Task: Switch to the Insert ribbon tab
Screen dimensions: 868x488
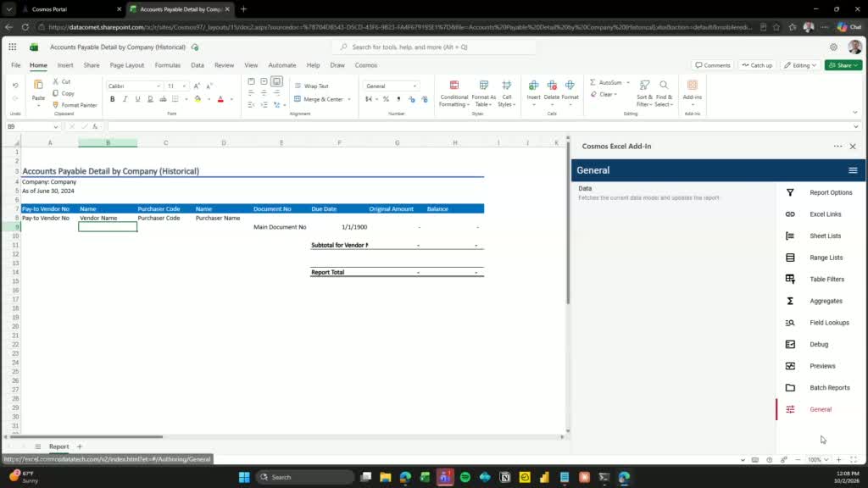Action: tap(65, 65)
